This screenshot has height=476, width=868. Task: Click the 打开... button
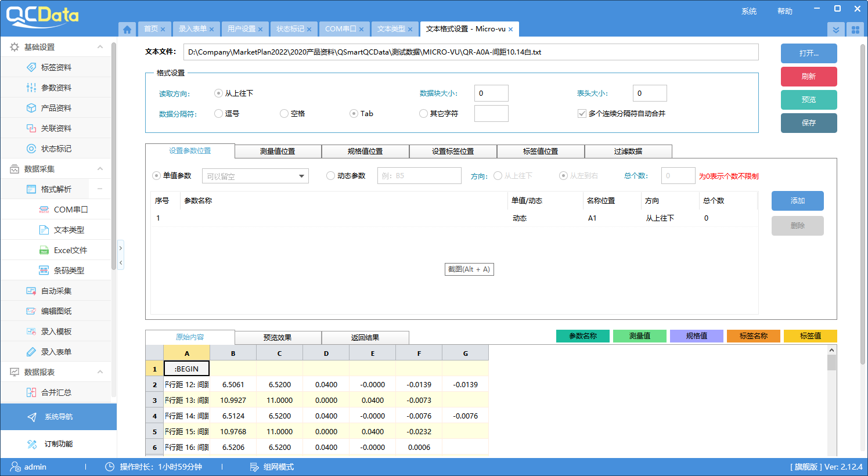pos(808,53)
